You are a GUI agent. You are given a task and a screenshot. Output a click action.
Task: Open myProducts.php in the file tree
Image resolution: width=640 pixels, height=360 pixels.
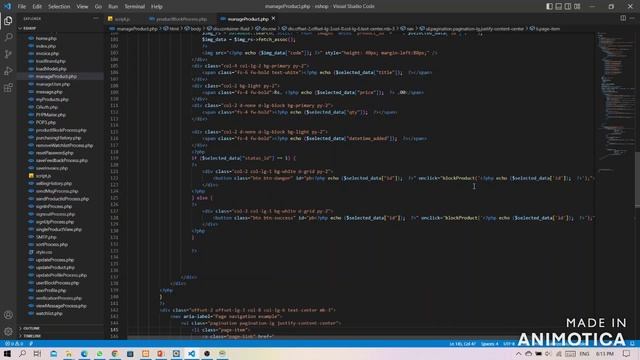click(52, 99)
